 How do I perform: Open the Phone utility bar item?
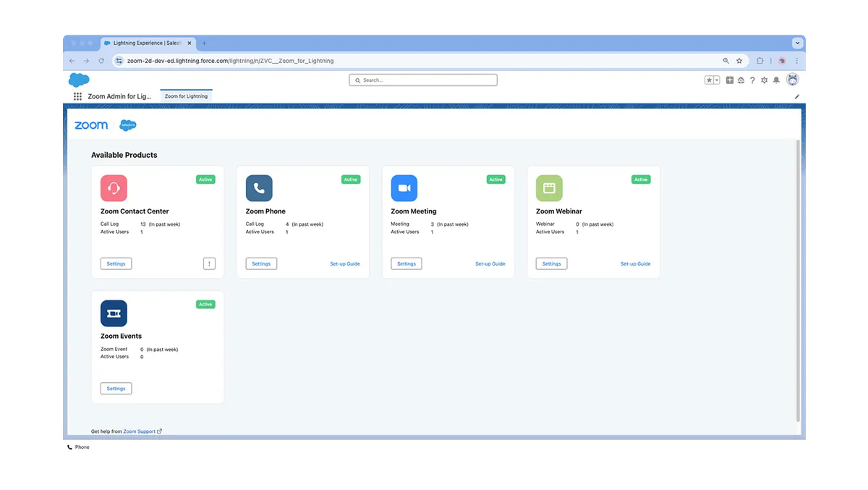coord(78,447)
